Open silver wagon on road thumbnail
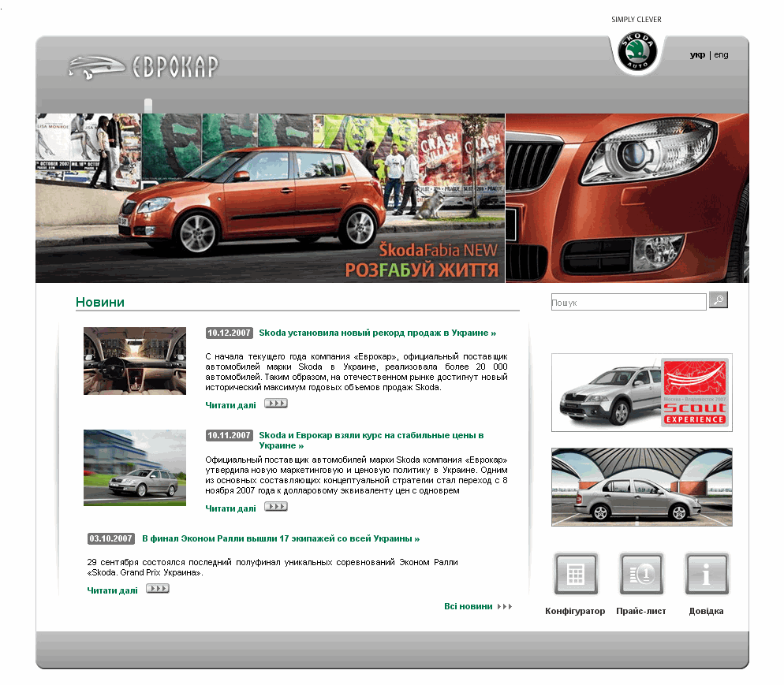784x685 pixels. (x=135, y=467)
